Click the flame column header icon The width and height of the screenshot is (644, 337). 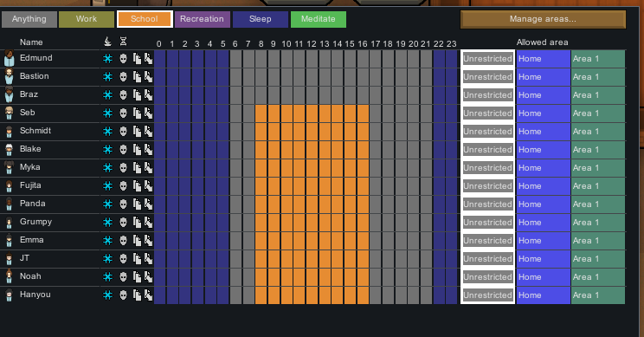(x=107, y=42)
